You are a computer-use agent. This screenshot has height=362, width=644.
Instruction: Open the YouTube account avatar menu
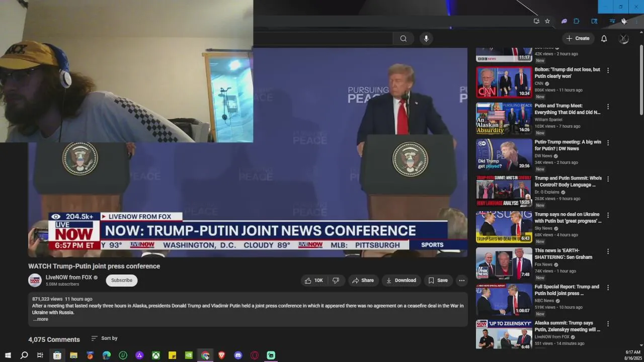coord(624,39)
